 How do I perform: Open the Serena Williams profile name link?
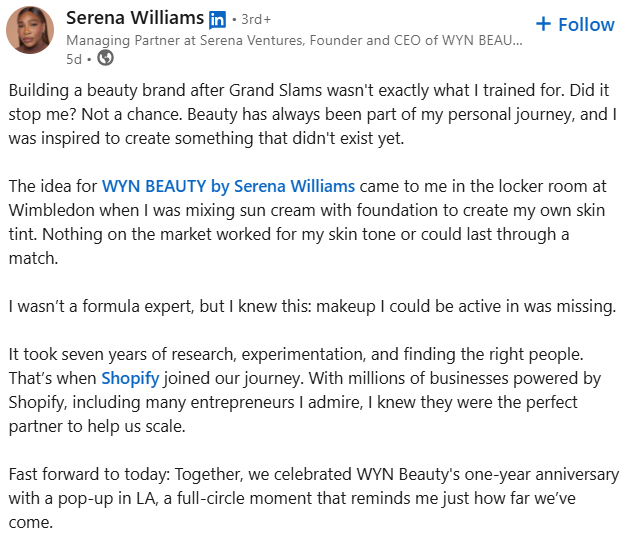(134, 18)
